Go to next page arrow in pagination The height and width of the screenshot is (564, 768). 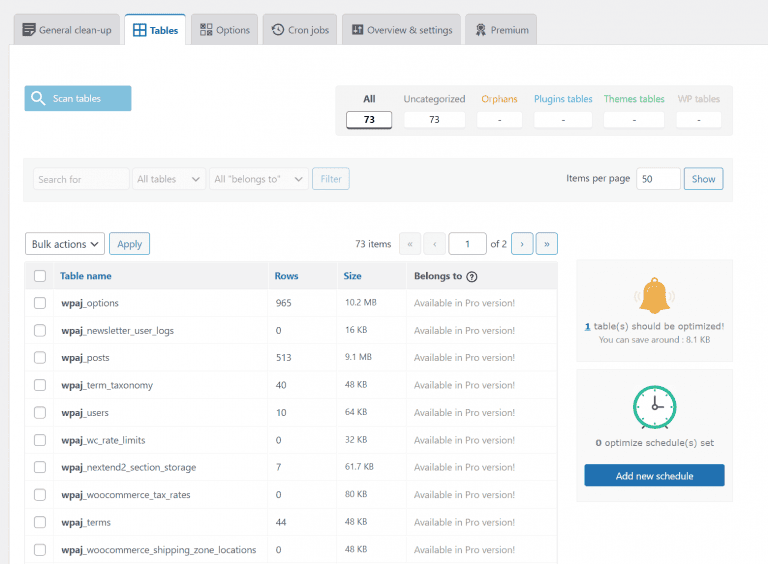(522, 243)
